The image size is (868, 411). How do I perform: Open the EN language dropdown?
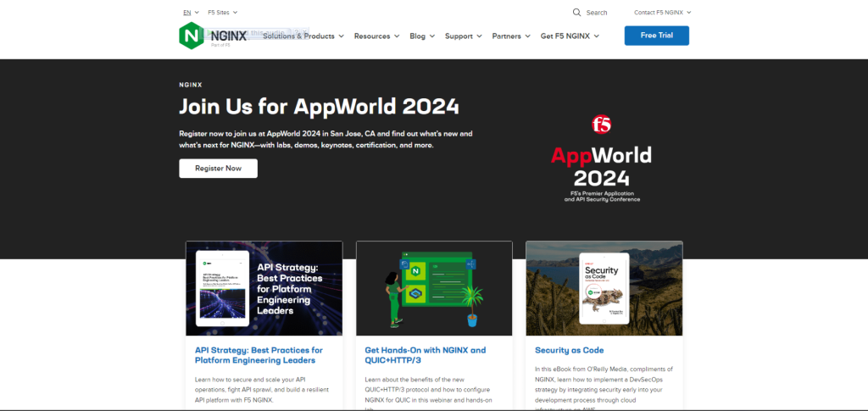pyautogui.click(x=191, y=12)
